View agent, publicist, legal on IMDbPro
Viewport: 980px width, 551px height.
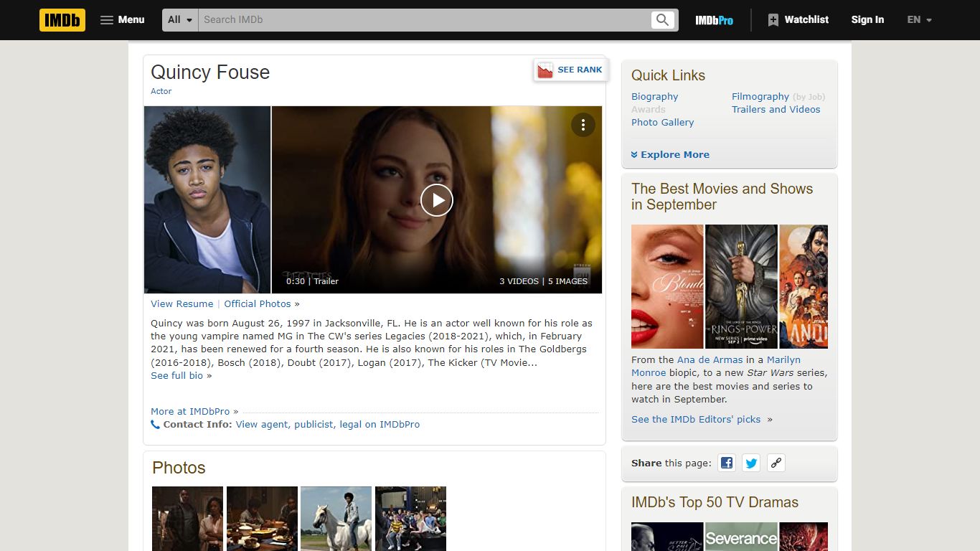click(328, 424)
